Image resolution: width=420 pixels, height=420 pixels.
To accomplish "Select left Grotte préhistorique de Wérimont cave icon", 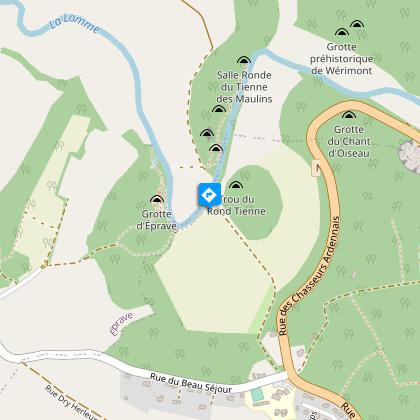I will pyautogui.click(x=342, y=32).
